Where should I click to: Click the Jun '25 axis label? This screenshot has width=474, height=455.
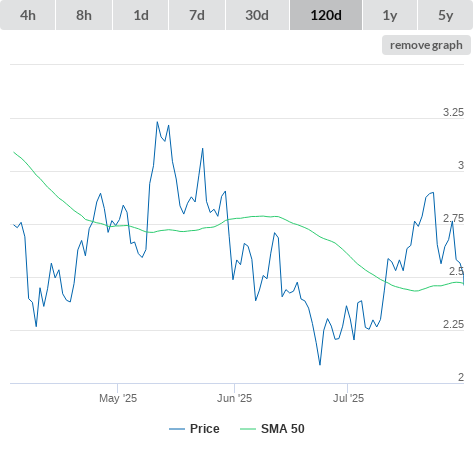[x=235, y=398]
